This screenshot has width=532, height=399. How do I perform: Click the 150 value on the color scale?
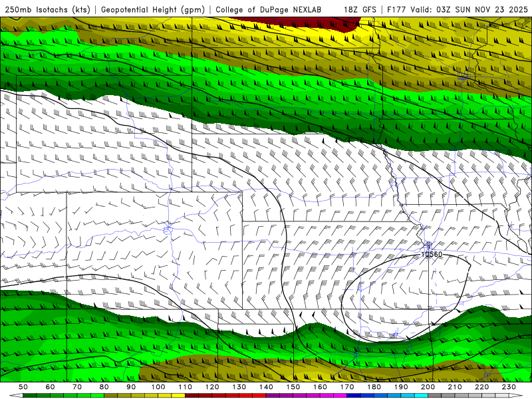point(293,387)
